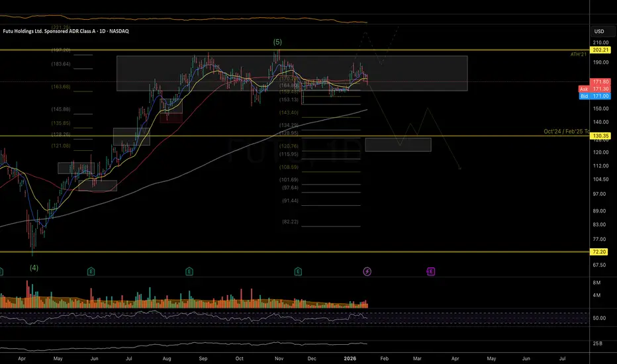The height and width of the screenshot is (364, 617).
Task: Click the Futu Holdings symbol title
Action: coord(66,31)
